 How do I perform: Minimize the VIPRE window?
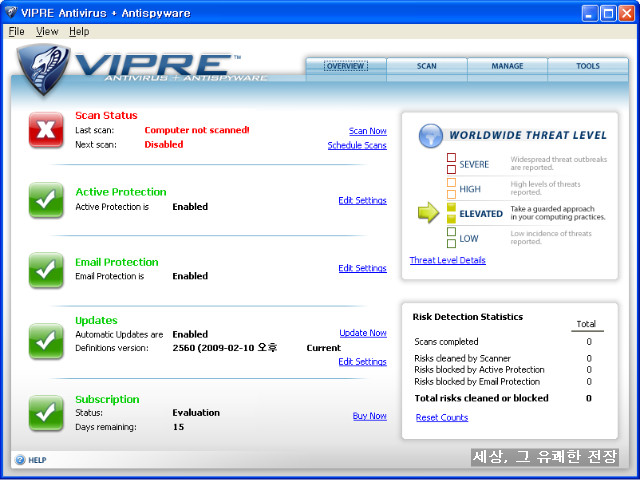click(589, 13)
